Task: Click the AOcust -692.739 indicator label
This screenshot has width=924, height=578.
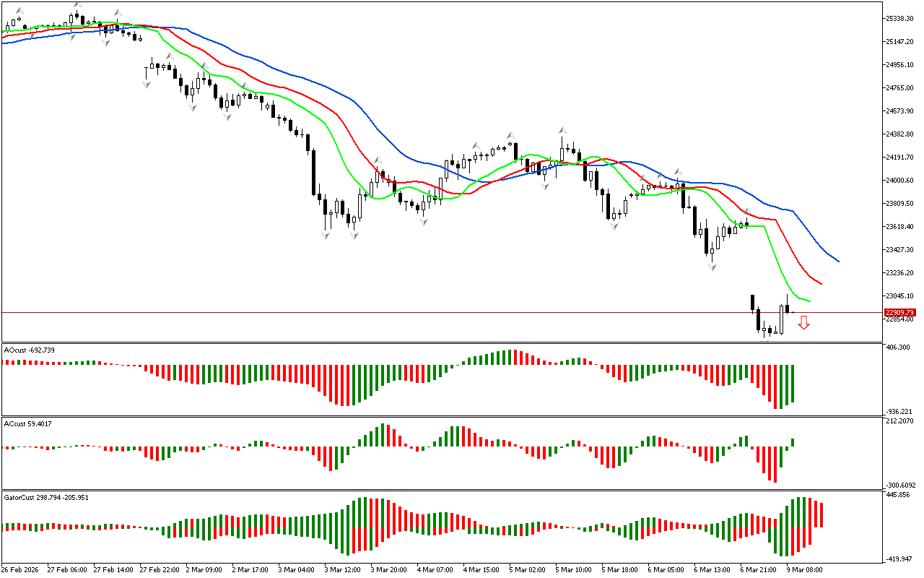Action: coord(29,350)
